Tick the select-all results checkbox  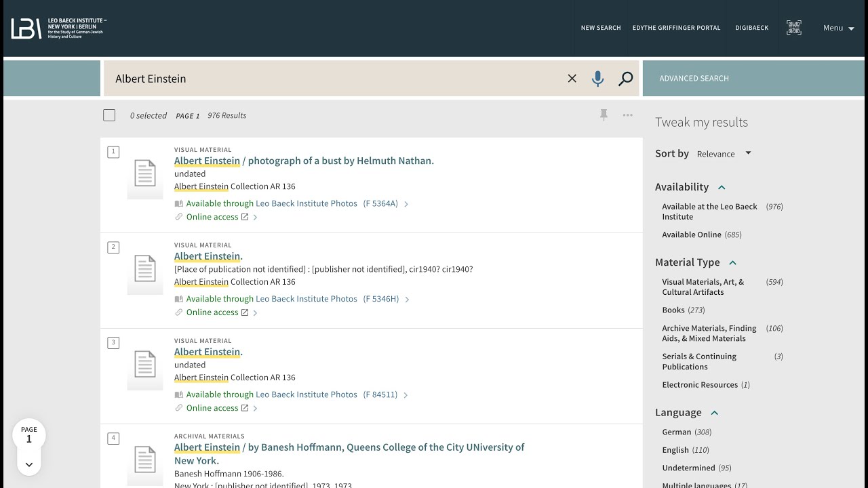(109, 115)
